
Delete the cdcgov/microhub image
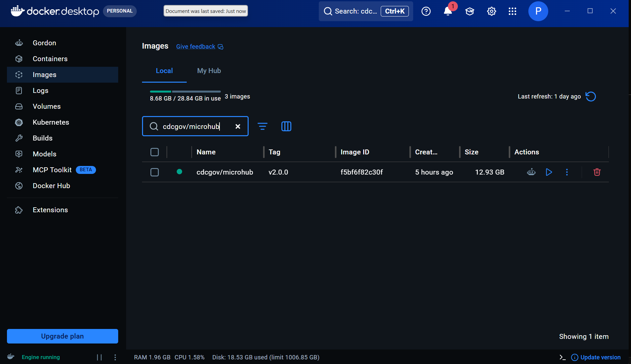point(597,172)
